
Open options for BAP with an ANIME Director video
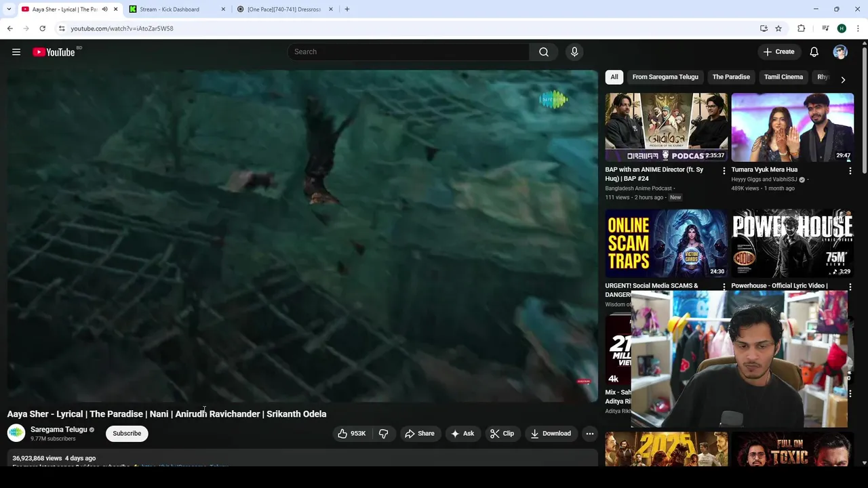(724, 171)
